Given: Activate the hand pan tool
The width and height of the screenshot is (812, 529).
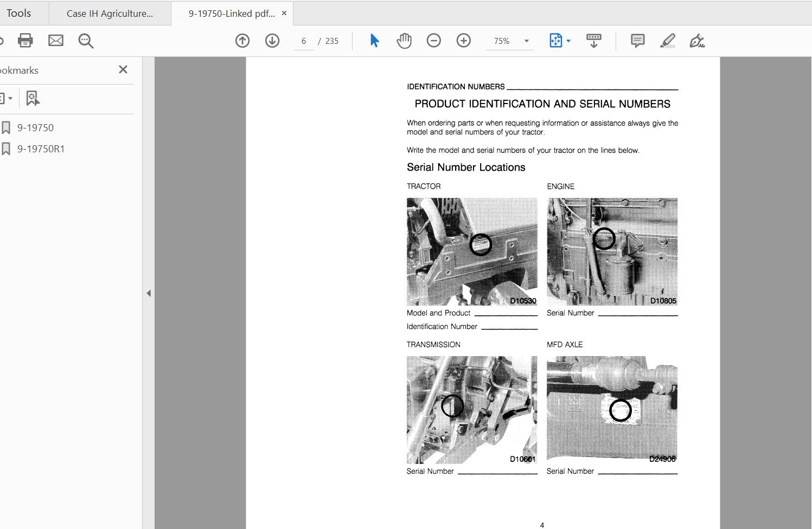Looking at the screenshot, I should click(x=404, y=41).
